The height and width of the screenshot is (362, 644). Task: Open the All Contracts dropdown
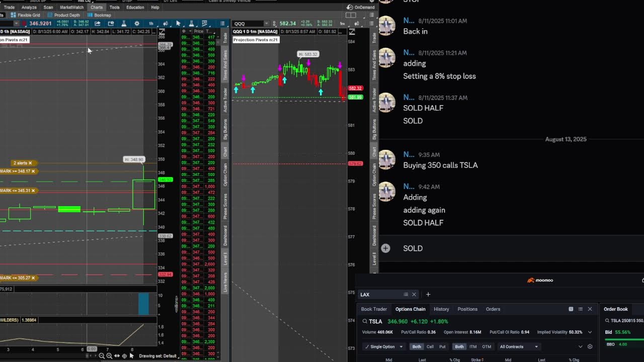click(x=519, y=347)
